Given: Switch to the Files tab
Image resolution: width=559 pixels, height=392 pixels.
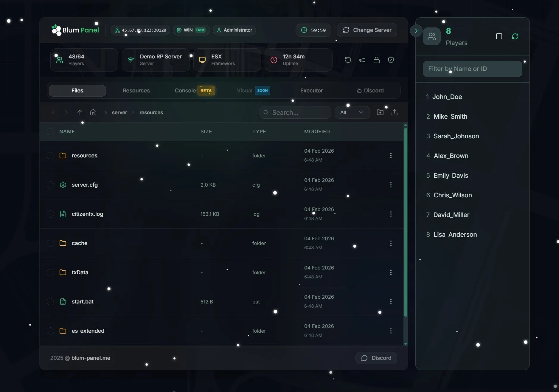Looking at the screenshot, I should pos(77,91).
